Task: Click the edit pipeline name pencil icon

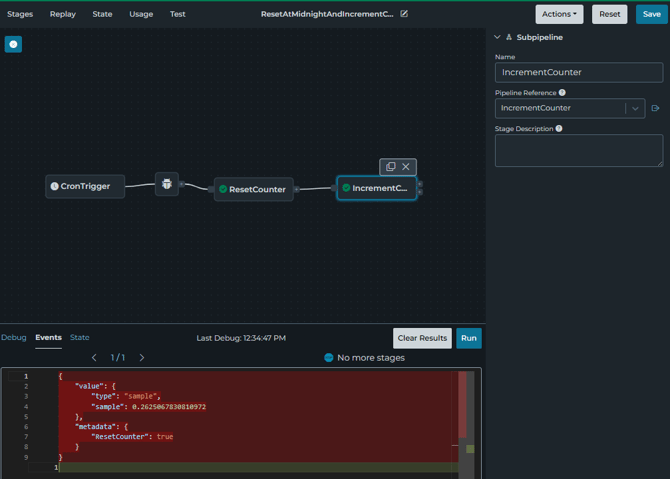Action: point(404,14)
